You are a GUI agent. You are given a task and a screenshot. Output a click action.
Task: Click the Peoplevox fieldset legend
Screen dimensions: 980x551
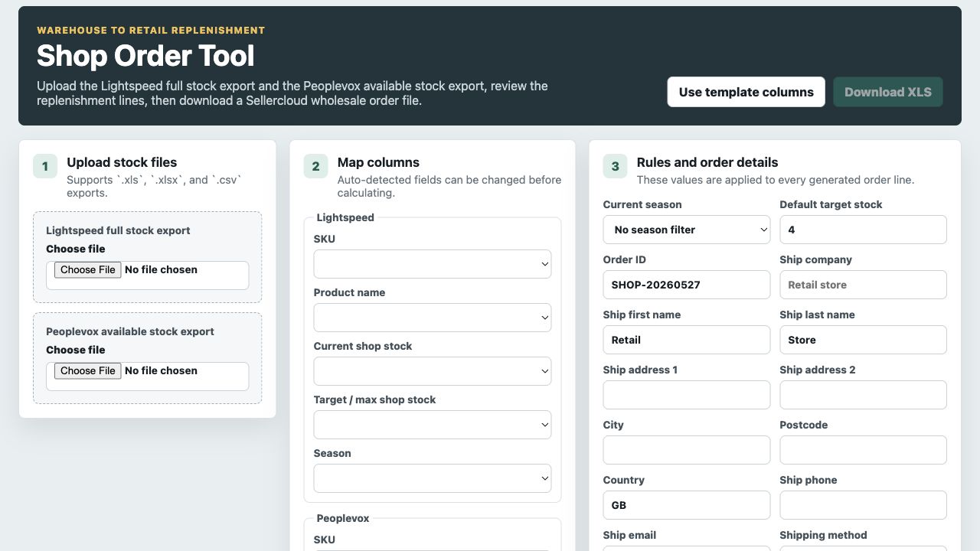click(343, 518)
